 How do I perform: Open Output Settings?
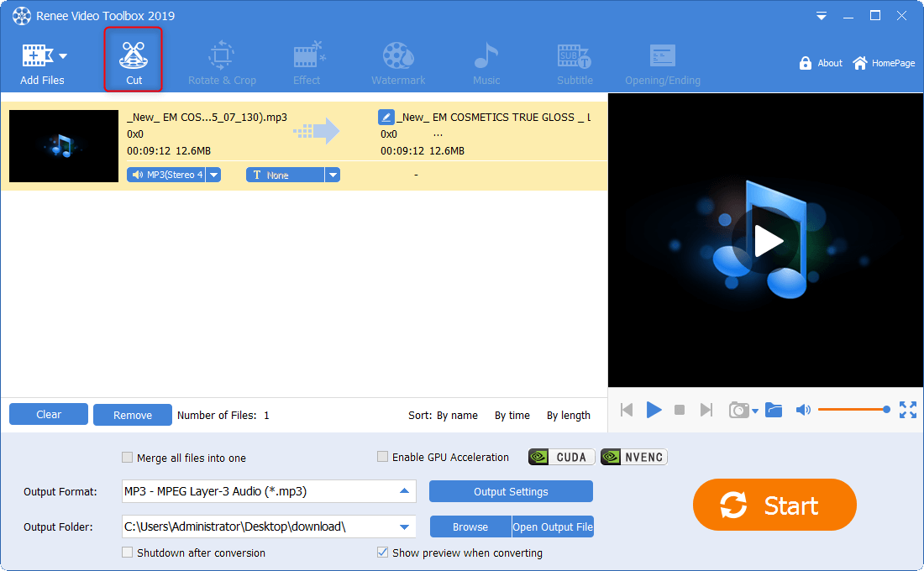coord(511,491)
